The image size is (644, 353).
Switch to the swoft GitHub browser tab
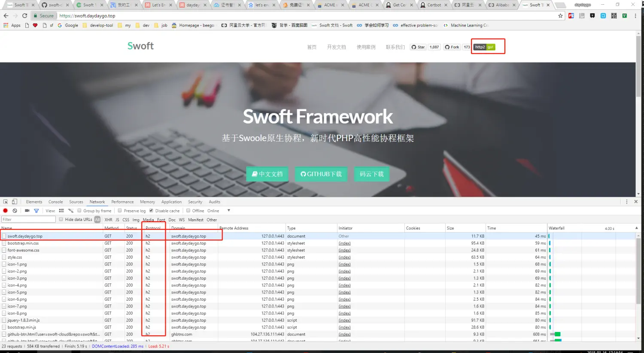[55, 5]
